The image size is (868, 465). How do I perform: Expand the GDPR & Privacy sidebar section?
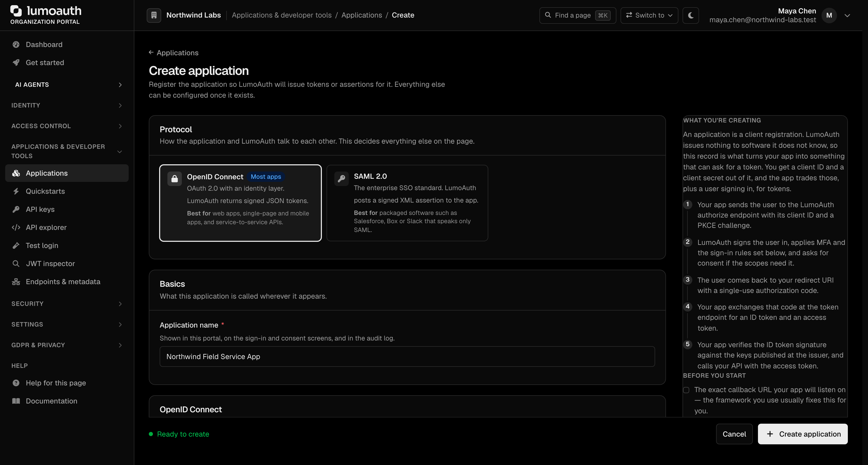67,345
